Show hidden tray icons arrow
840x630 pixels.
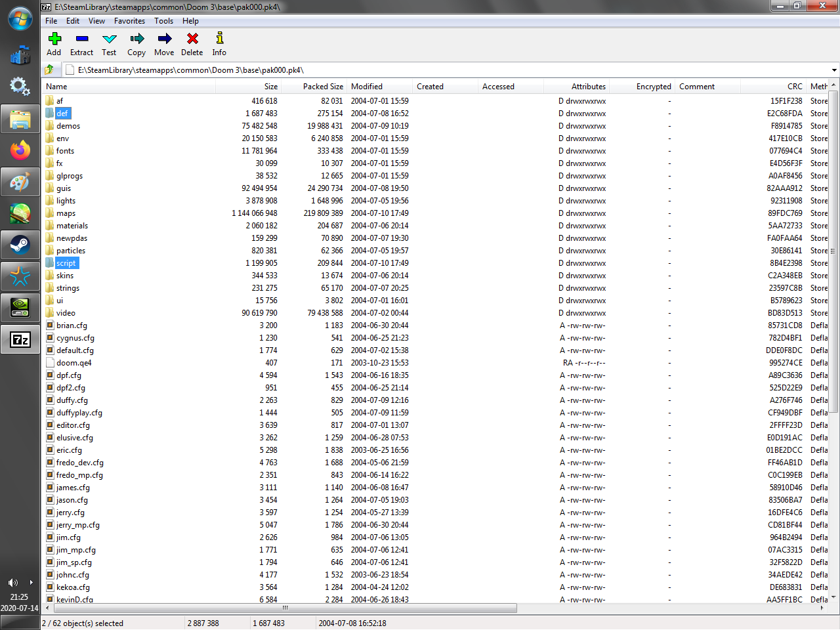(31, 583)
